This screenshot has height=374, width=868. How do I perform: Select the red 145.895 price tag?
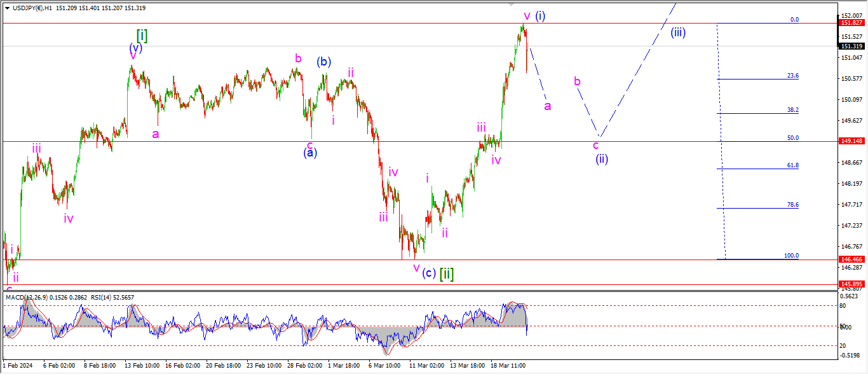(x=851, y=284)
